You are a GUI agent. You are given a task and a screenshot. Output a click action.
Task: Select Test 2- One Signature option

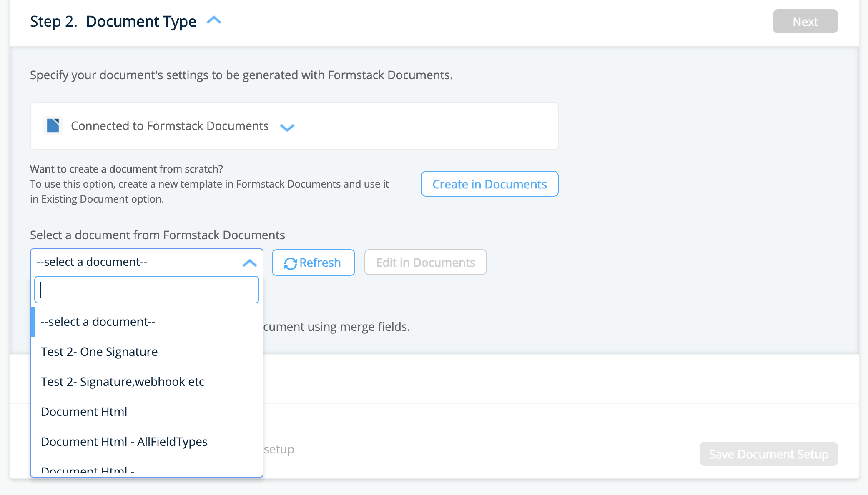coord(99,352)
